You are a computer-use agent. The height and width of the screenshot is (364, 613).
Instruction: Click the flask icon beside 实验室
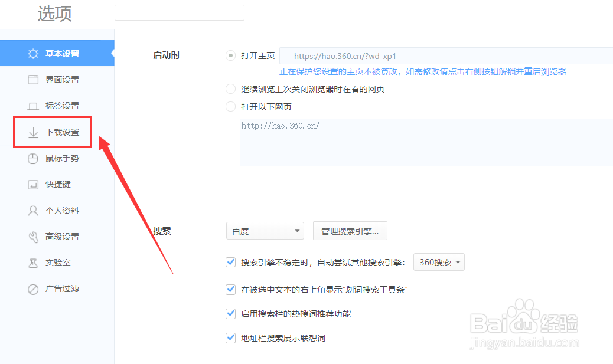33,263
